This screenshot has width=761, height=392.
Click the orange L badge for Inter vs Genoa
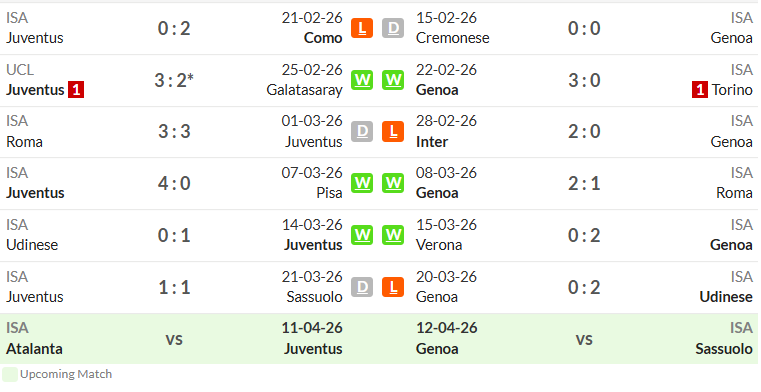point(393,131)
